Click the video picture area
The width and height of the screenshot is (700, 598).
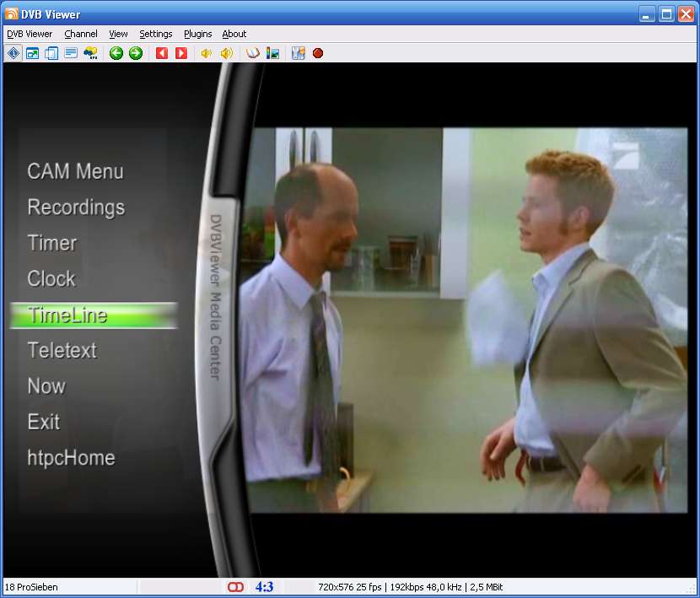tap(464, 321)
